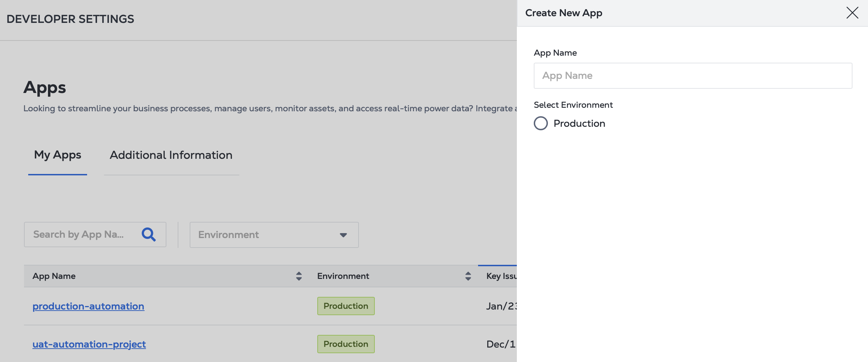Click into Search by App Name box

81,235
